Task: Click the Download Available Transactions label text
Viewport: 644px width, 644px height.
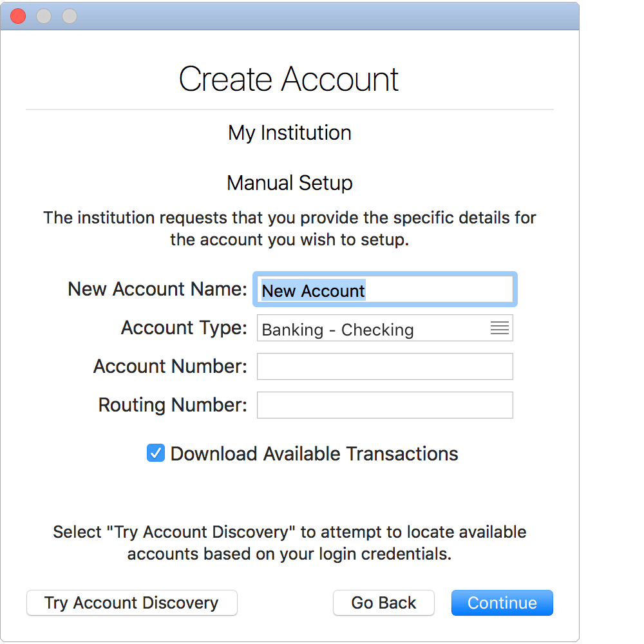Action: pyautogui.click(x=314, y=453)
